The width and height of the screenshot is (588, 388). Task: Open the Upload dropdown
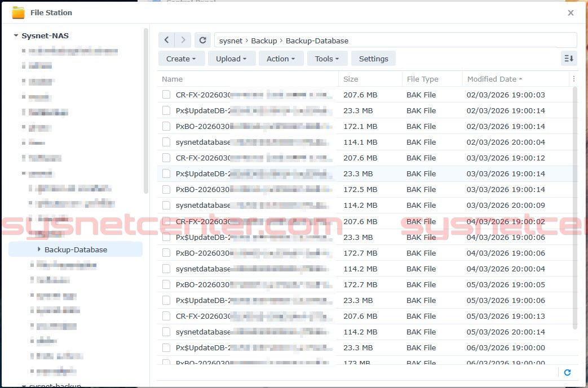tap(231, 58)
